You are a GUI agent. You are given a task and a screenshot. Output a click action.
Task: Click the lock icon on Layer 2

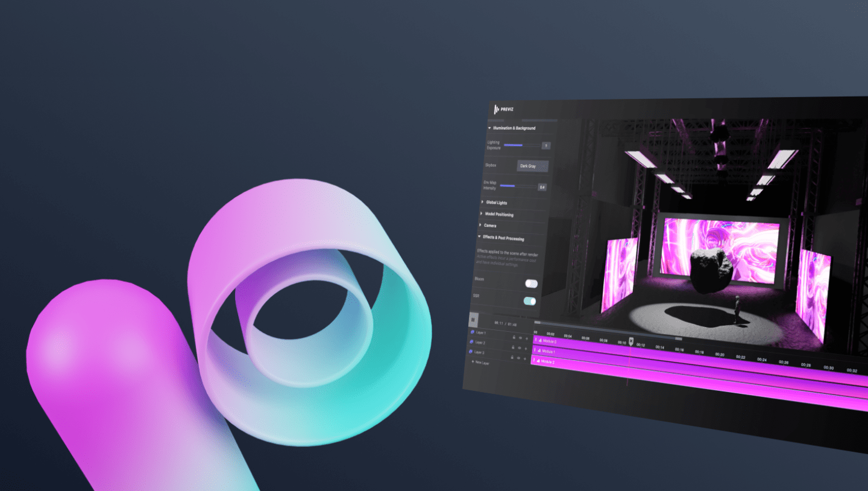click(x=513, y=347)
